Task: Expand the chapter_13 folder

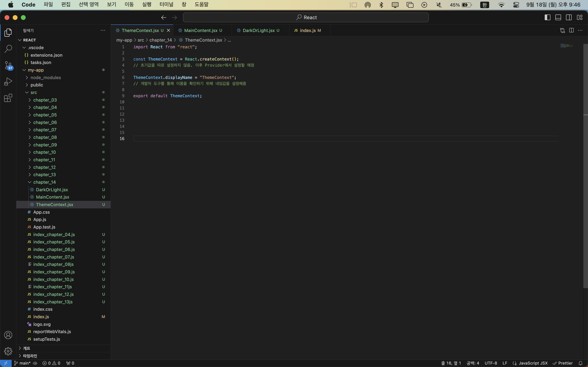Action: pyautogui.click(x=44, y=175)
